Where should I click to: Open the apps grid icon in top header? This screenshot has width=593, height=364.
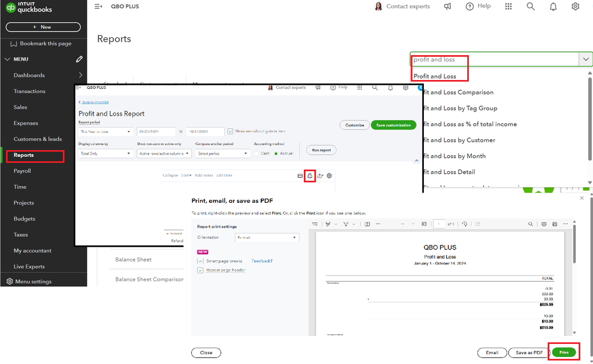click(x=508, y=7)
